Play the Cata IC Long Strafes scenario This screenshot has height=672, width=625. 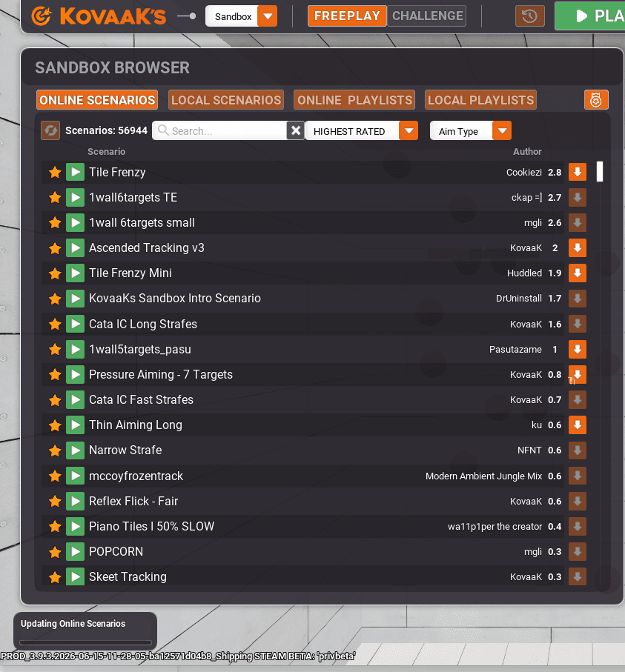(x=75, y=324)
